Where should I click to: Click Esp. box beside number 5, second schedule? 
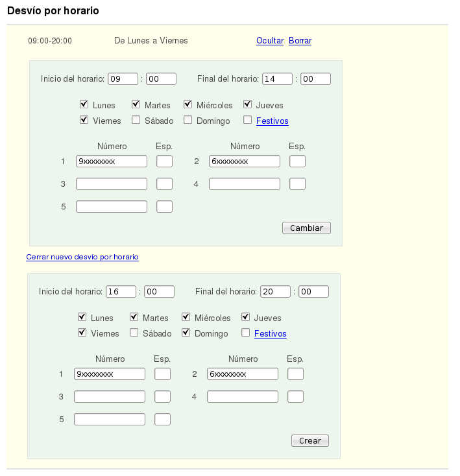(162, 420)
